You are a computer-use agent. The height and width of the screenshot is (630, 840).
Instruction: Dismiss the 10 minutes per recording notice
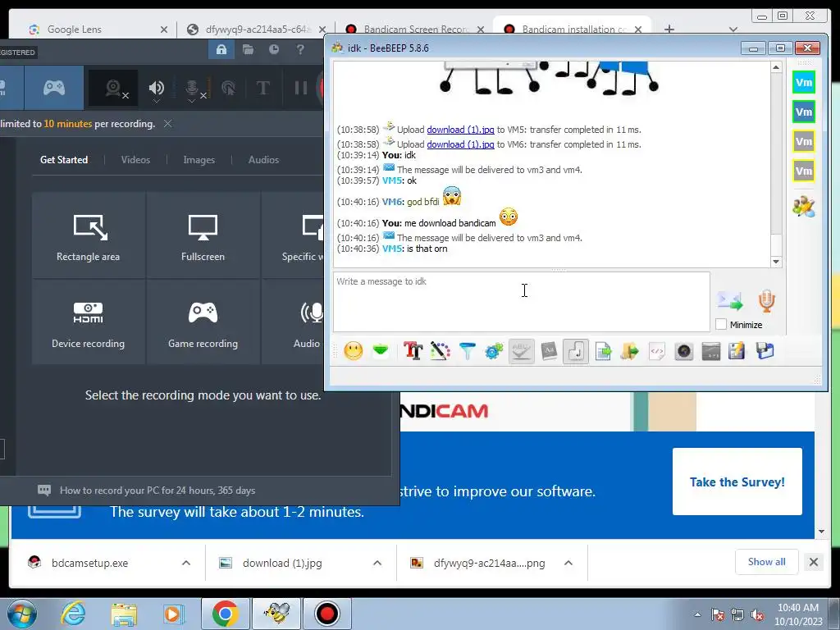167,124
